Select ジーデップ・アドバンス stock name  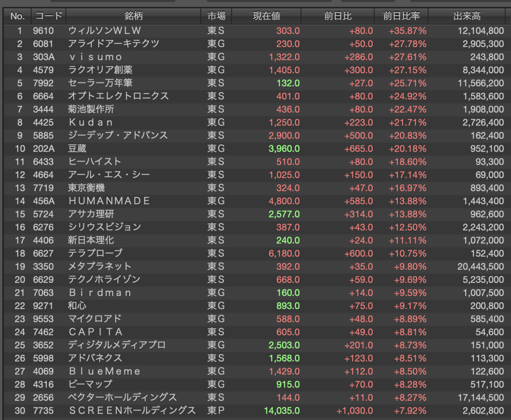coord(118,135)
